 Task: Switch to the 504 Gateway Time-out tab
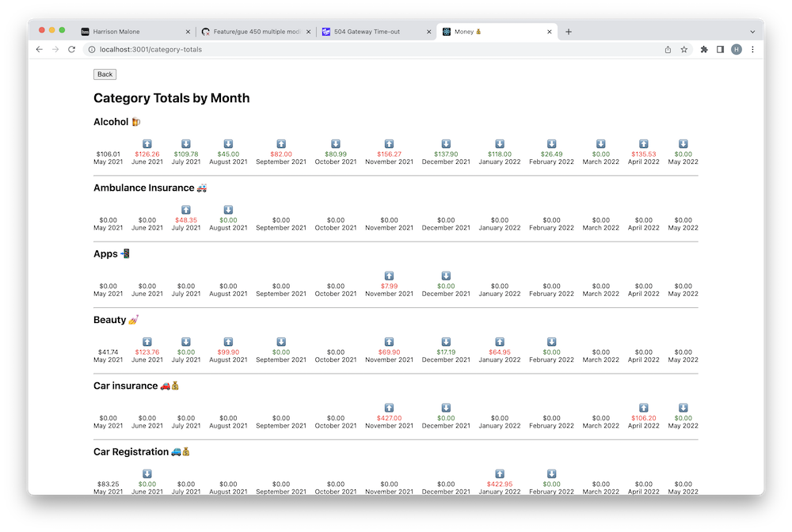click(372, 32)
